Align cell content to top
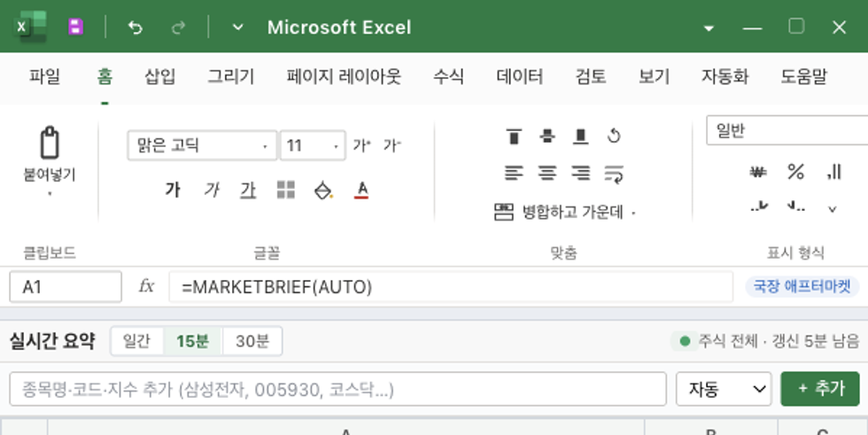 514,136
